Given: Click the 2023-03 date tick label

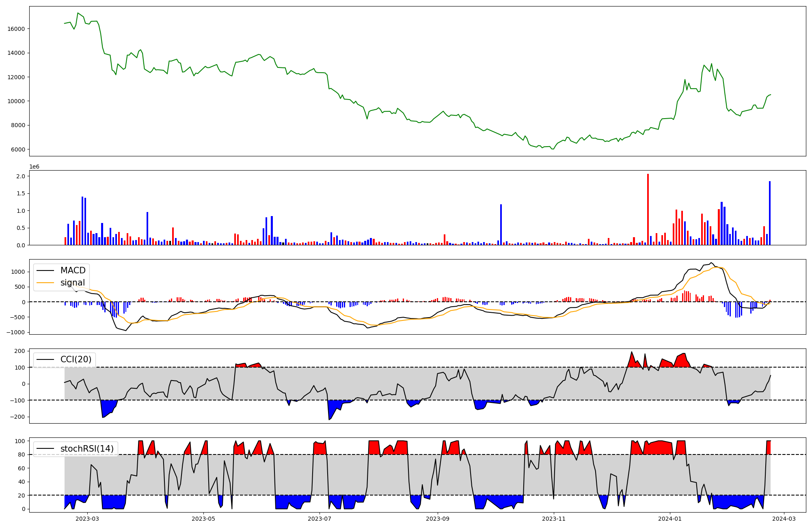Looking at the screenshot, I should pyautogui.click(x=87, y=519).
